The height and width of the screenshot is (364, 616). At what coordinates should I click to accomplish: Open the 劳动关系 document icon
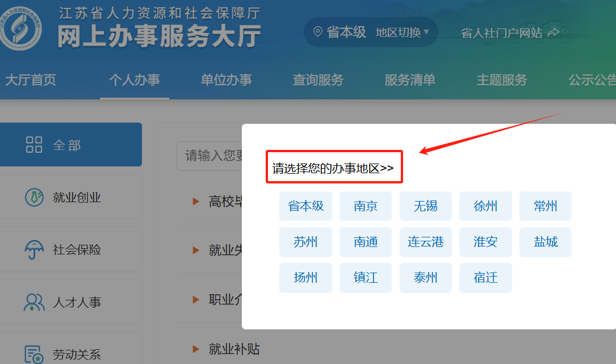[x=34, y=354]
